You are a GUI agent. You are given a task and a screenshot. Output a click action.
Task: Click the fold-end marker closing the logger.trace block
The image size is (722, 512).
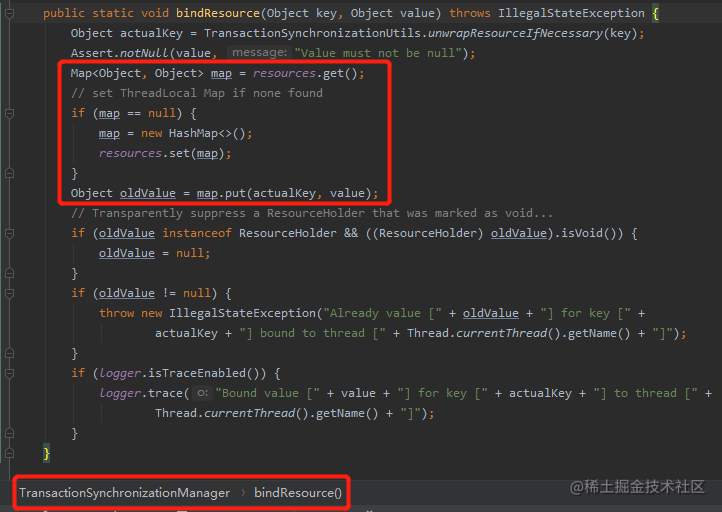(x=9, y=433)
